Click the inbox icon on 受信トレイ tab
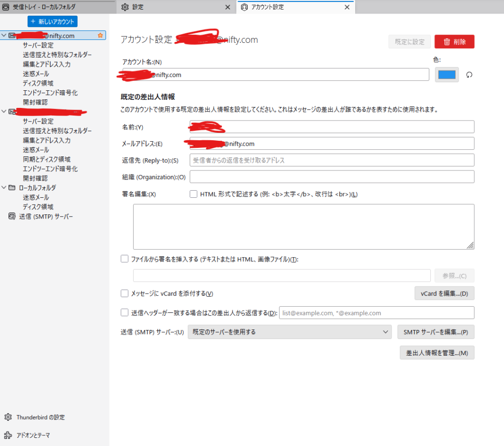 tap(6, 7)
